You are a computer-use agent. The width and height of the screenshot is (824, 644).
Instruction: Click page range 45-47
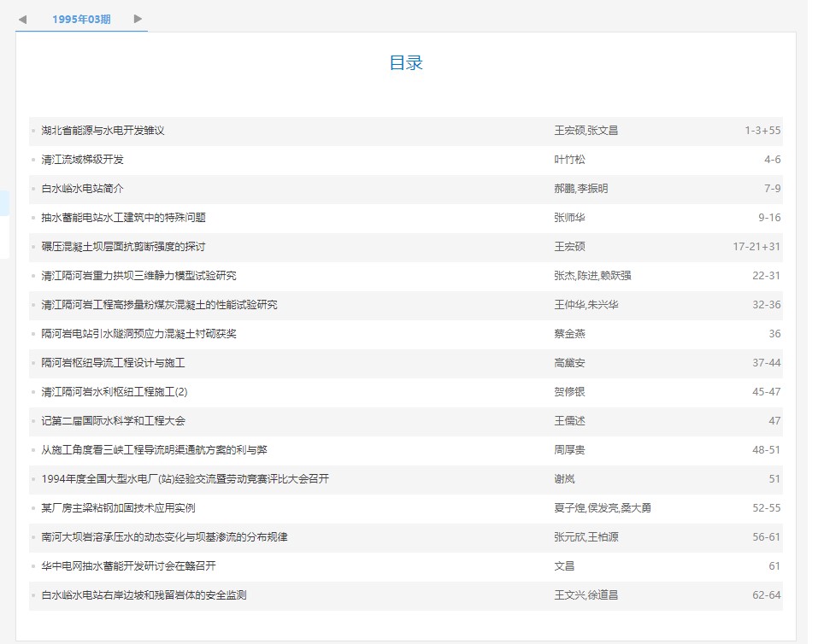pyautogui.click(x=767, y=392)
